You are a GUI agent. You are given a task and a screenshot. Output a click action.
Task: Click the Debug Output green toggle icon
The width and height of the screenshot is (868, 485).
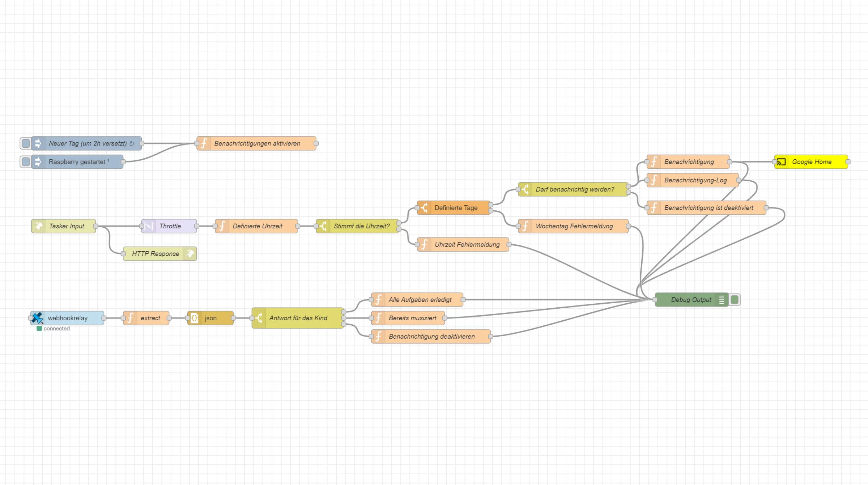pyautogui.click(x=734, y=299)
